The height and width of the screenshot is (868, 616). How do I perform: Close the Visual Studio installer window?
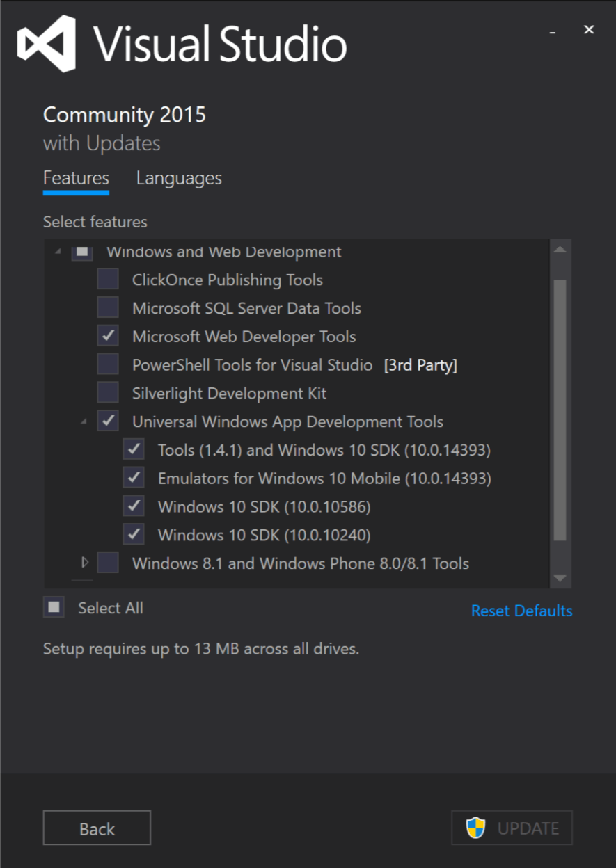[589, 29]
